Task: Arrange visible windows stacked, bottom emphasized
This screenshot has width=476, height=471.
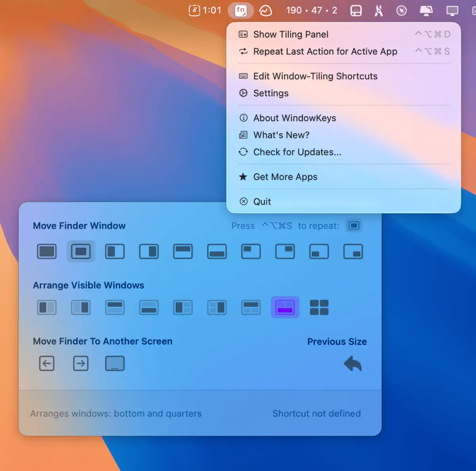Action: (x=149, y=307)
